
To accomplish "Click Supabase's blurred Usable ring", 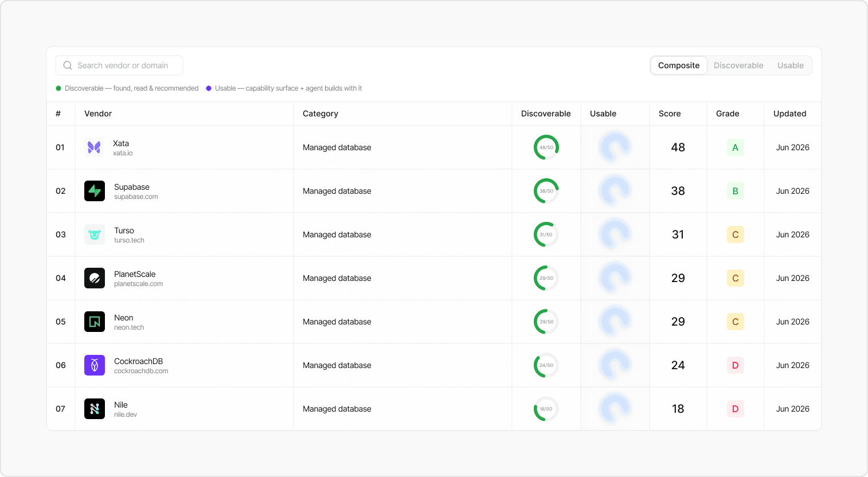I will click(615, 191).
